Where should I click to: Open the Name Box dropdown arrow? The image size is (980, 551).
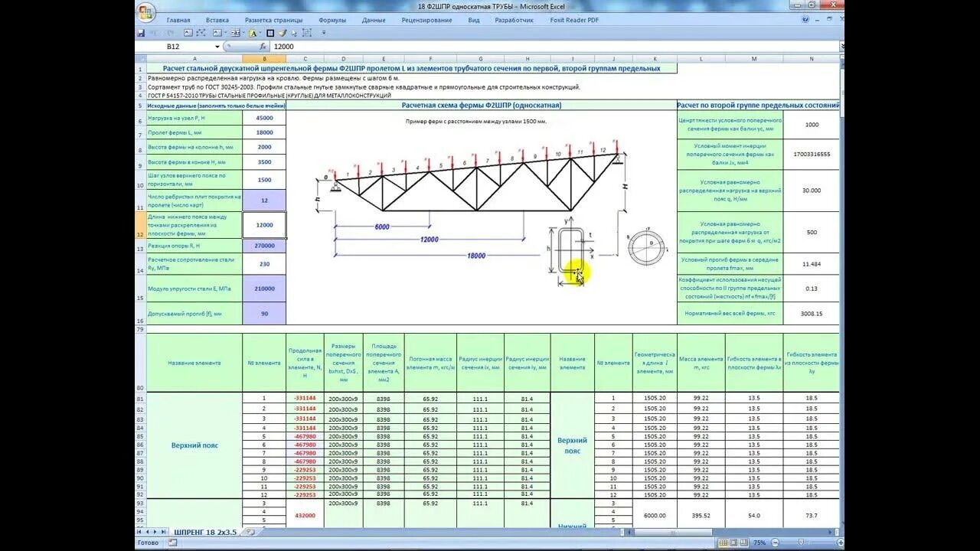tap(217, 47)
